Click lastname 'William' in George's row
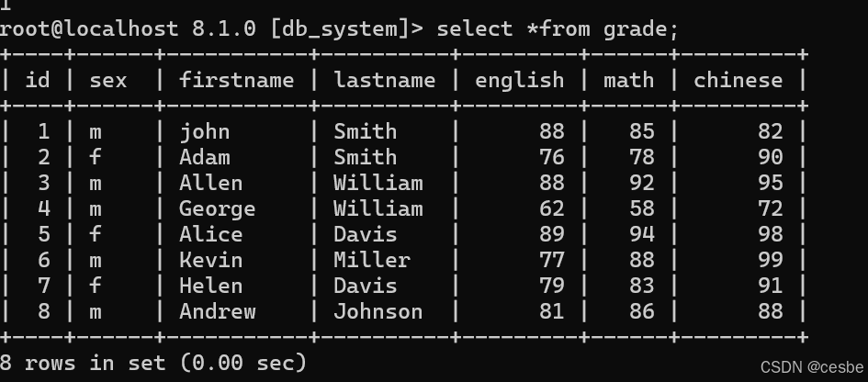 point(378,208)
